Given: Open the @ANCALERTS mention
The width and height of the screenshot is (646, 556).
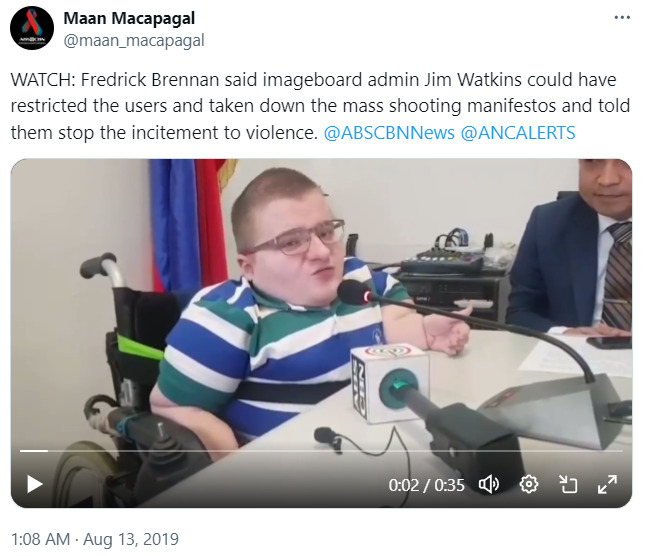Looking at the screenshot, I should (x=518, y=133).
